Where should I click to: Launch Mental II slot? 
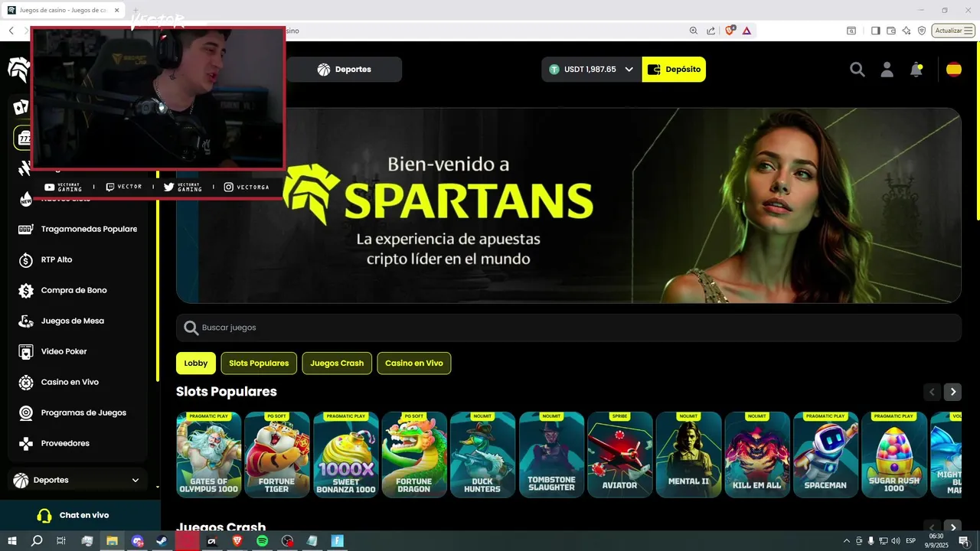(x=689, y=455)
